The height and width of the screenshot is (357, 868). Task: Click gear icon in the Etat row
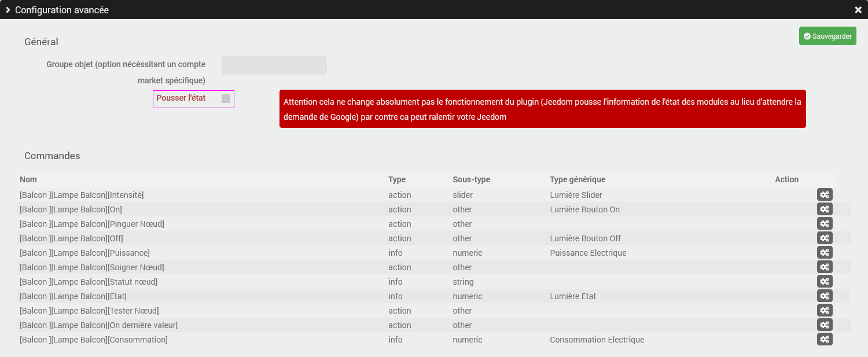(x=825, y=296)
